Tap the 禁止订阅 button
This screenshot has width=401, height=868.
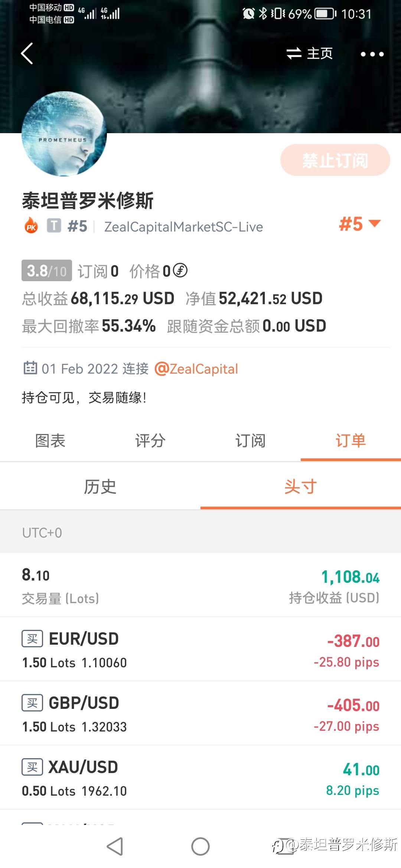coord(335,160)
